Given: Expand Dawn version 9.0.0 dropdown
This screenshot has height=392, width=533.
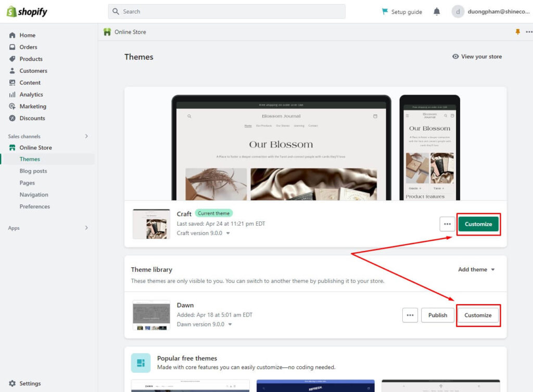Looking at the screenshot, I should pyautogui.click(x=230, y=324).
